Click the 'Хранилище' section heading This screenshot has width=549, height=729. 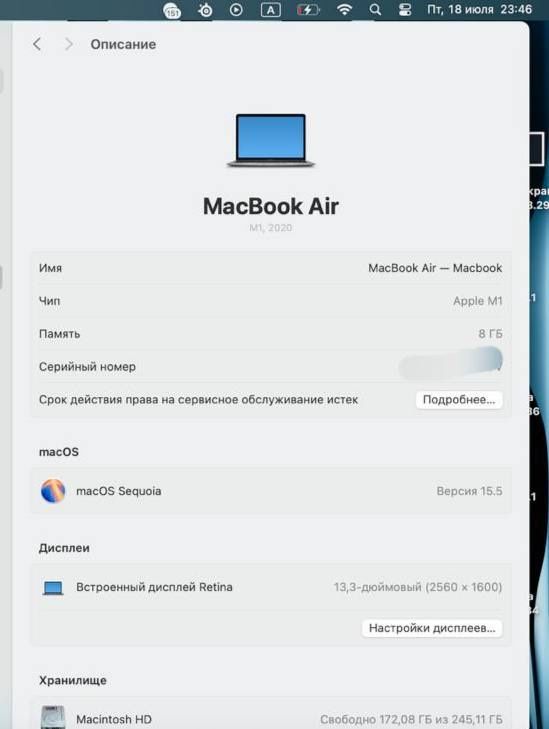(73, 681)
